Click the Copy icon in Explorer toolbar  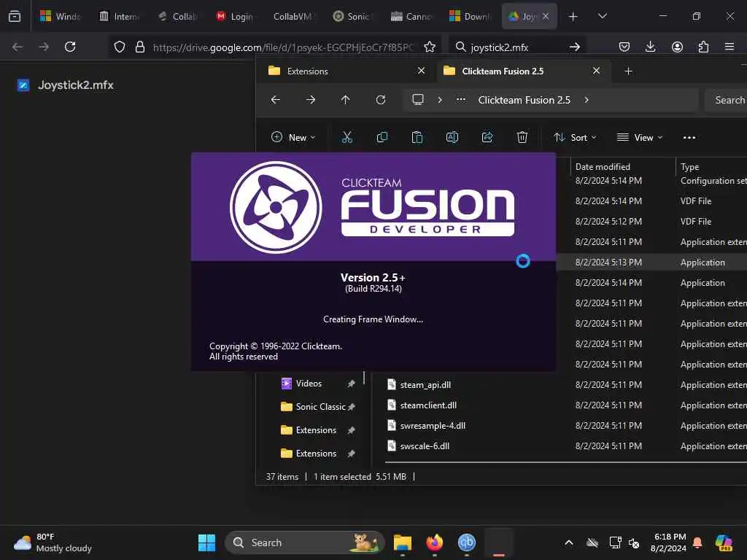click(x=382, y=138)
